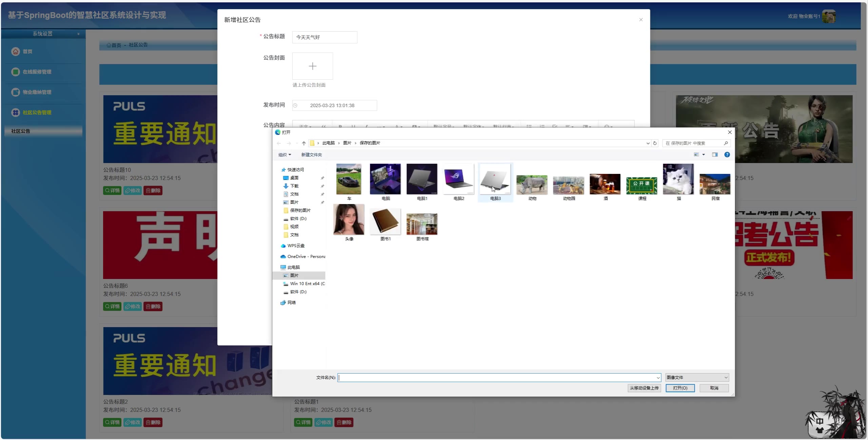
Task: Toggle the preview pane icon
Action: pyautogui.click(x=715, y=155)
